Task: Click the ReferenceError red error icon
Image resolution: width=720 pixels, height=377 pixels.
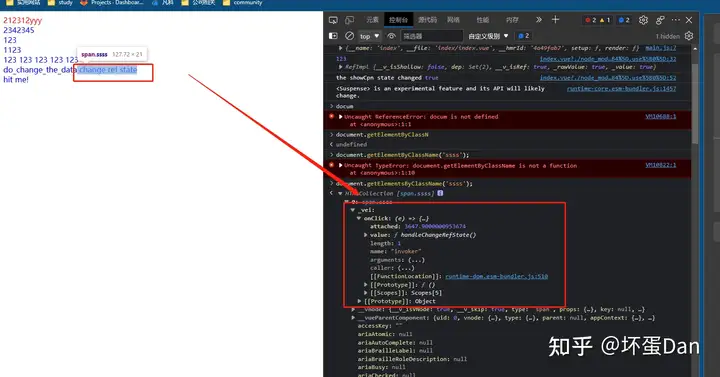Action: [x=332, y=117]
